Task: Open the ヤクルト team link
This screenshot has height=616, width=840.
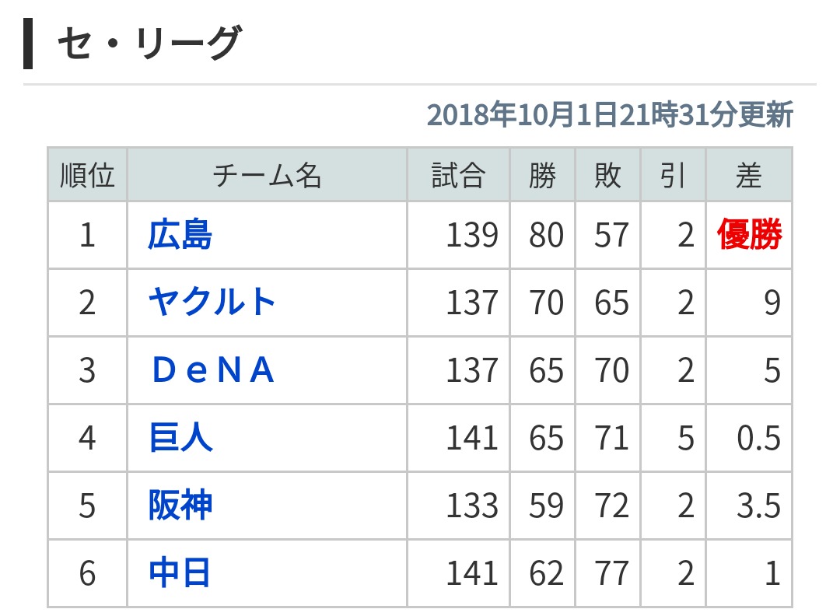Action: [x=212, y=303]
